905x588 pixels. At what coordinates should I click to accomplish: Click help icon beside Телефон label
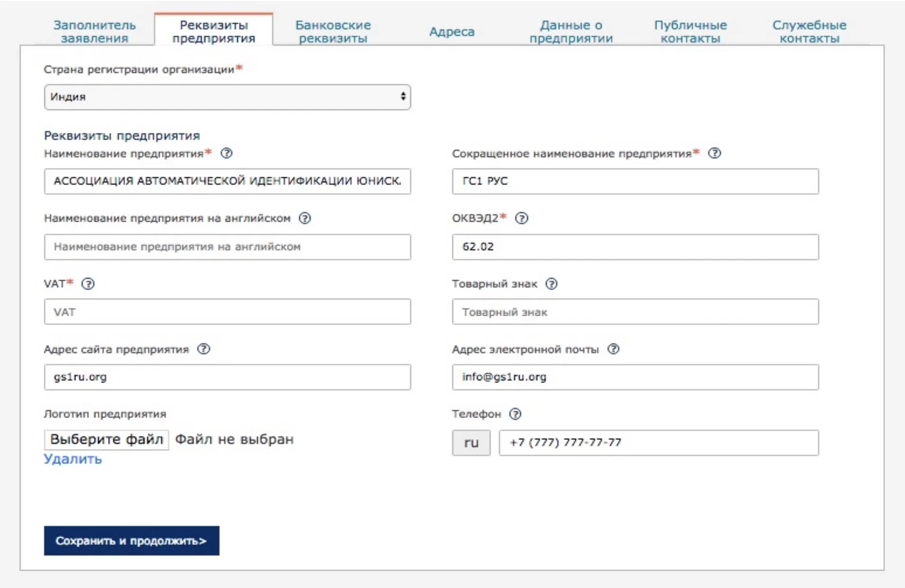[x=515, y=414]
